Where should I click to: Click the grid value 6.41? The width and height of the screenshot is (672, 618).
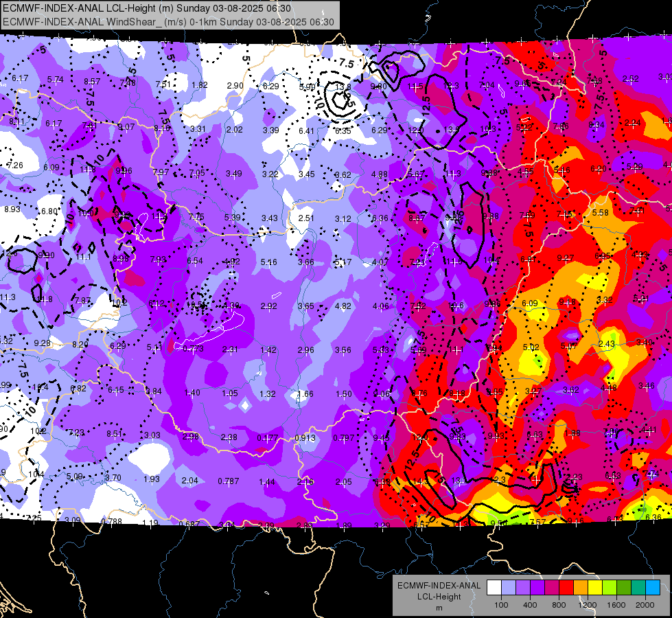[307, 130]
